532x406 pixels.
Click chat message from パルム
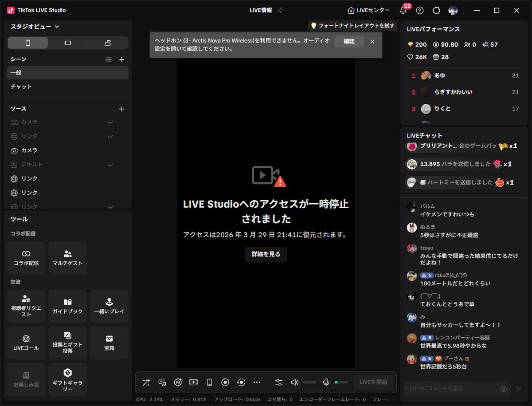(x=464, y=210)
